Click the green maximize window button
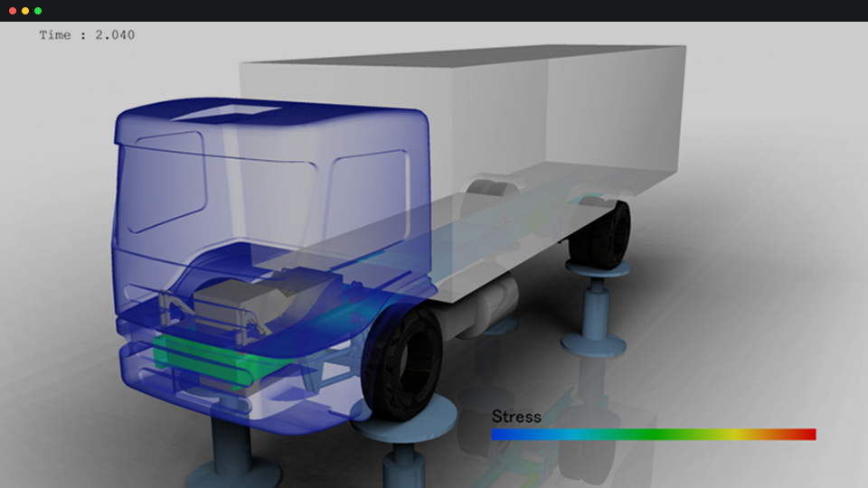The width and height of the screenshot is (868, 488). (x=38, y=11)
